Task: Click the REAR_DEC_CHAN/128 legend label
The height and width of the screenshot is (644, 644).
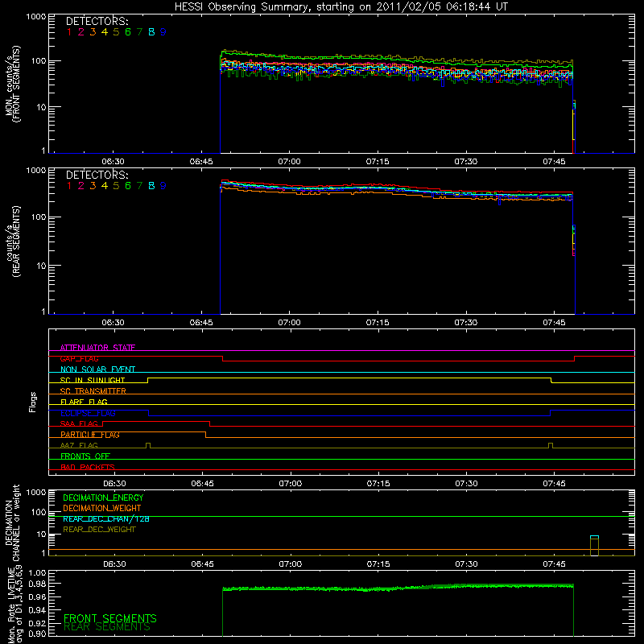Action: coord(106,518)
